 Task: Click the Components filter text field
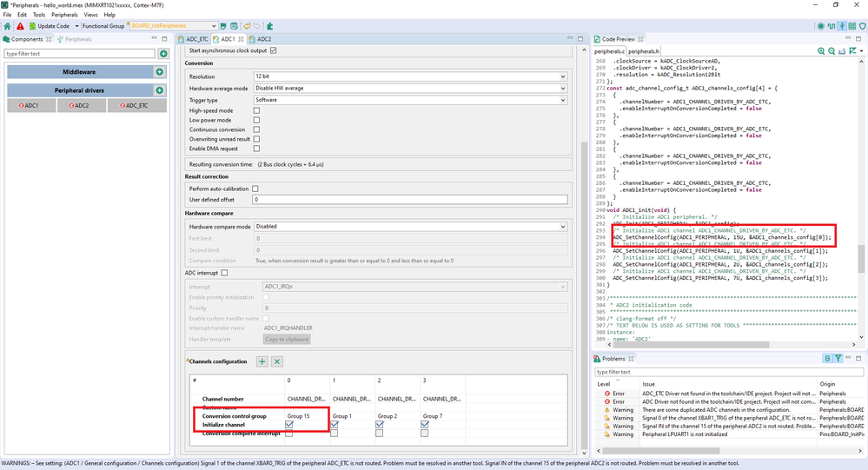(80, 54)
